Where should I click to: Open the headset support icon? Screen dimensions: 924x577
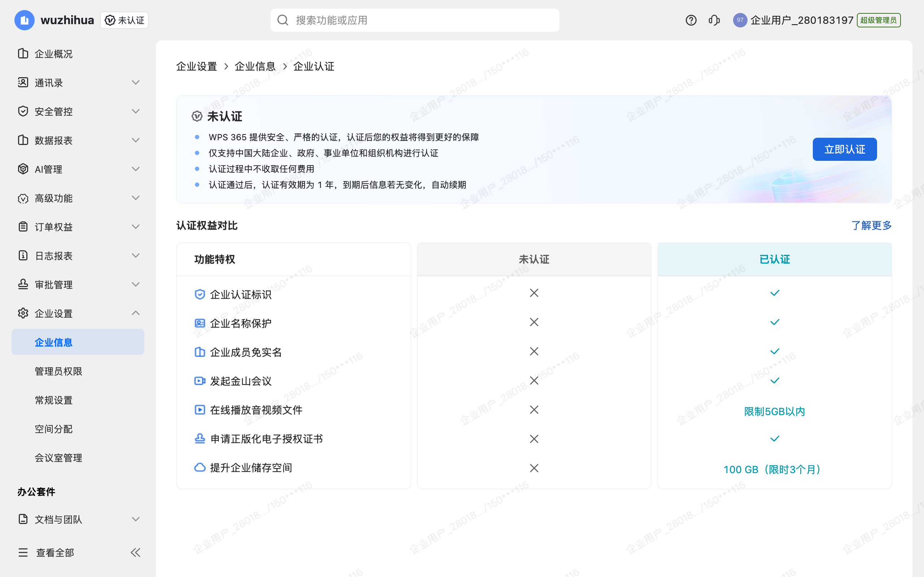714,20
